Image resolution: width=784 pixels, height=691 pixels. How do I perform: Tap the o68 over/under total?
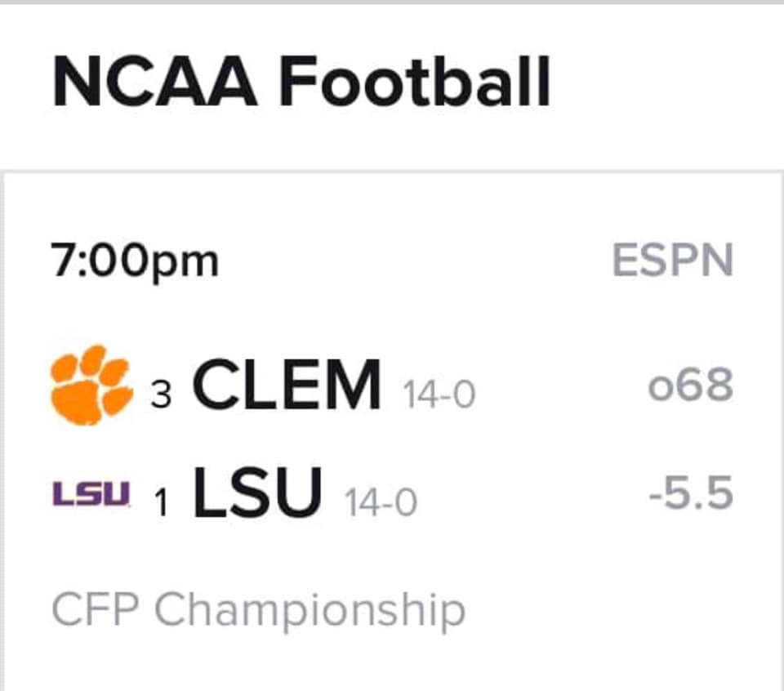pyautogui.click(x=691, y=385)
